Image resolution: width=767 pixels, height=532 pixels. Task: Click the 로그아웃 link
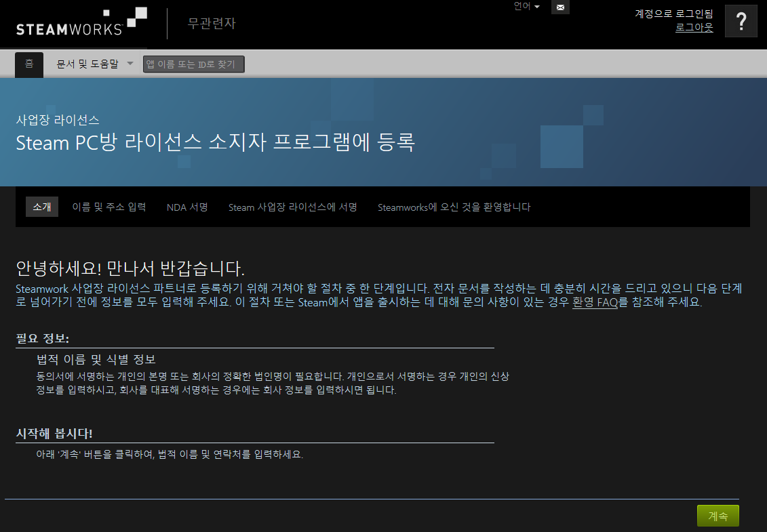(694, 27)
